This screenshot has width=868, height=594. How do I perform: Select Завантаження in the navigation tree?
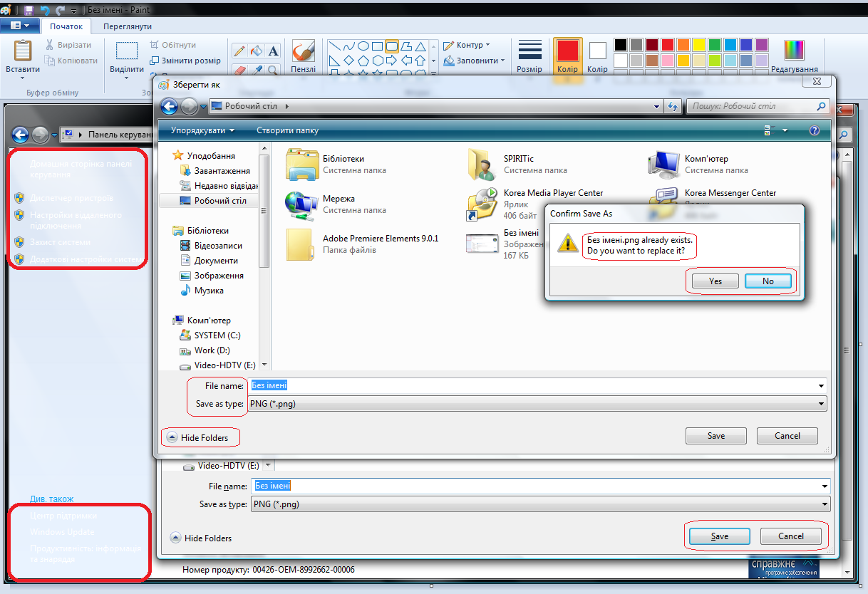[x=215, y=171]
